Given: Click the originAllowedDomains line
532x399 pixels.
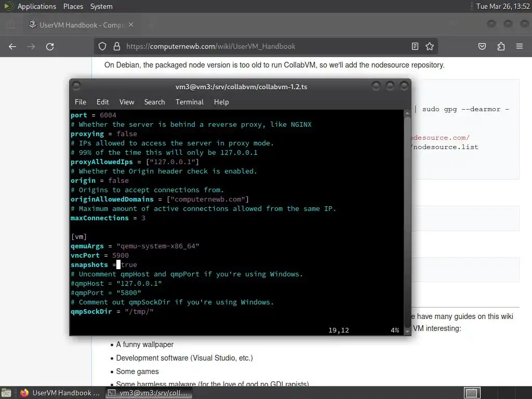Looking at the screenshot, I should (x=160, y=199).
